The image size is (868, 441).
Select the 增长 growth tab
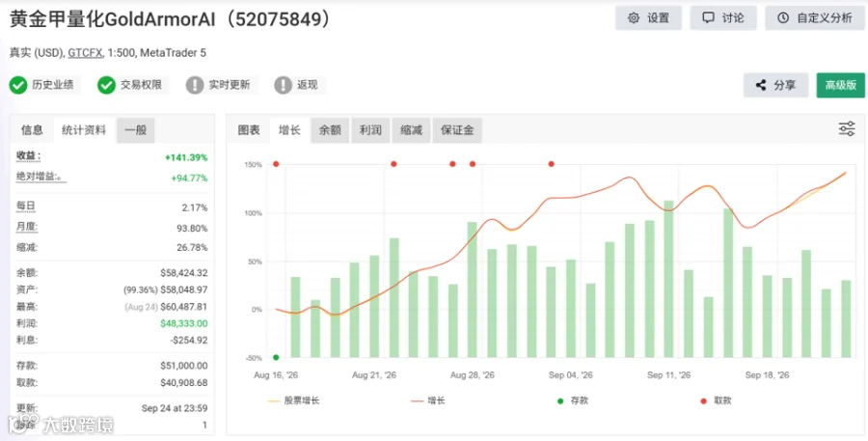(289, 130)
